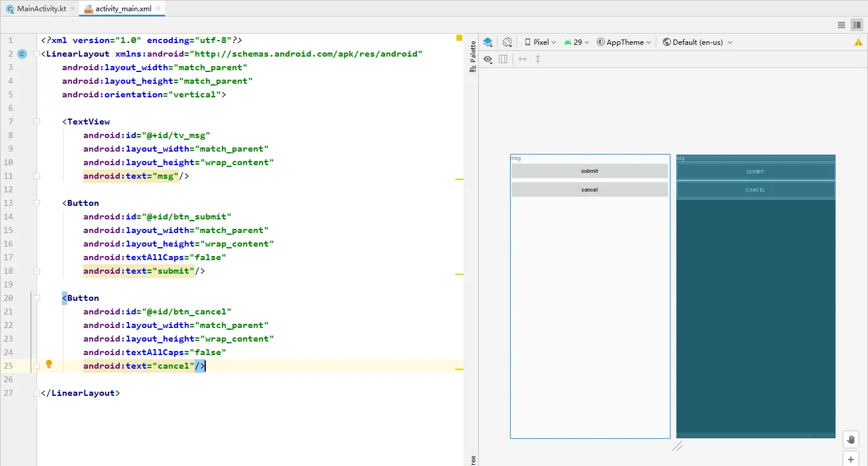
Task: Open the design surface layers selector
Action: [x=488, y=42]
